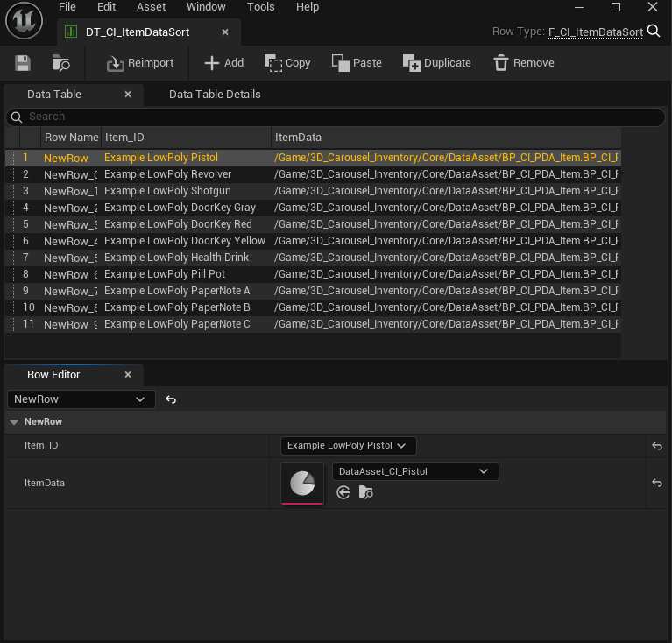Viewport: 672px width, 643px height.
Task: Click the ItemData path cell of row 9
Action: click(446, 291)
